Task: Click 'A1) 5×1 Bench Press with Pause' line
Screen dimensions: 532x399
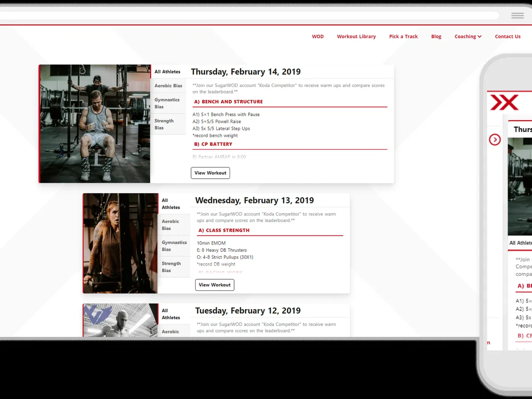Action: click(226, 114)
